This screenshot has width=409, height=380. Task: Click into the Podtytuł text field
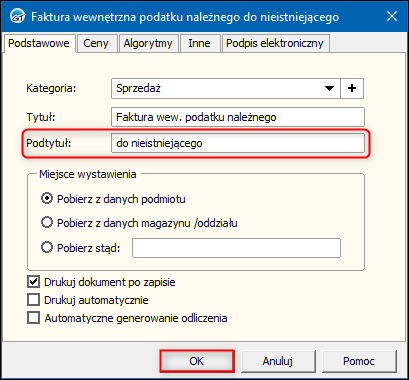[238, 143]
